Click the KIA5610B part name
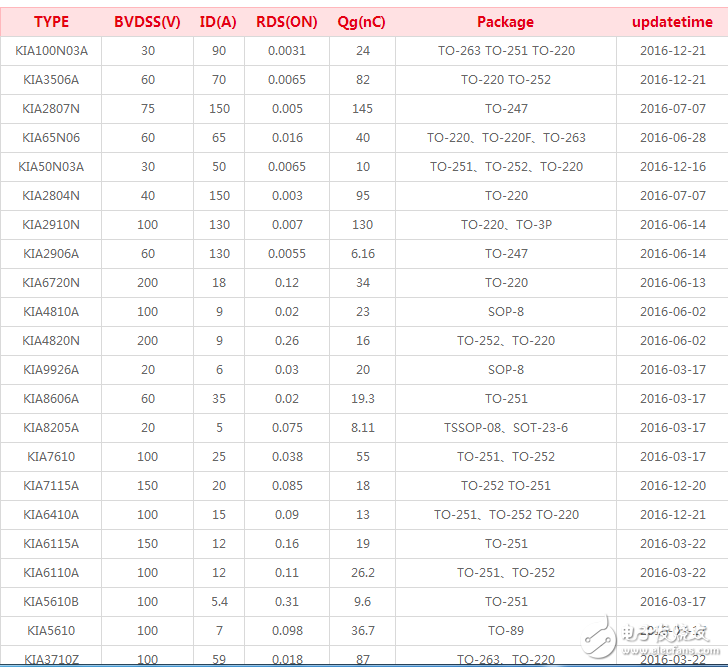 coord(51,602)
